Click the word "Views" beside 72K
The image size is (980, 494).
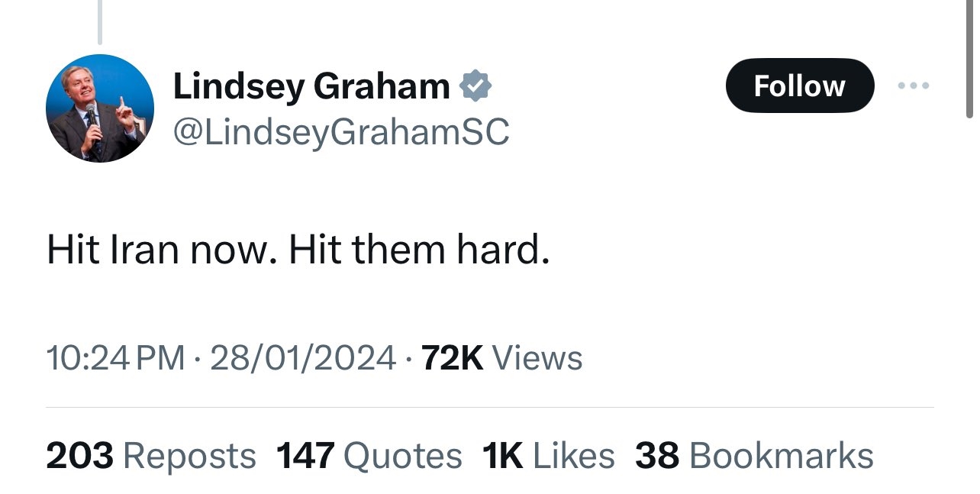537,357
